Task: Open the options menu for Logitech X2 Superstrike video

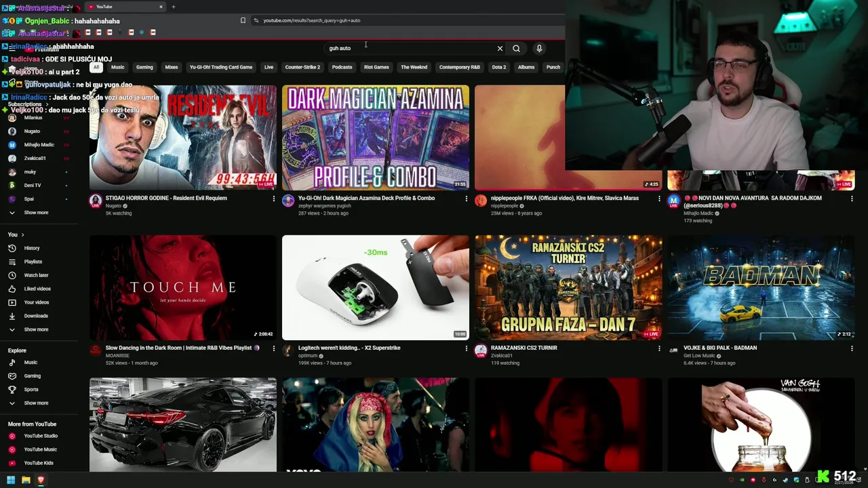Action: (466, 348)
